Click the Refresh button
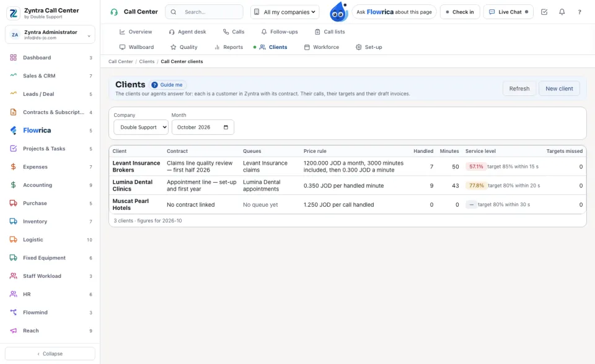Viewport: 595px width, 364px height. (519, 89)
